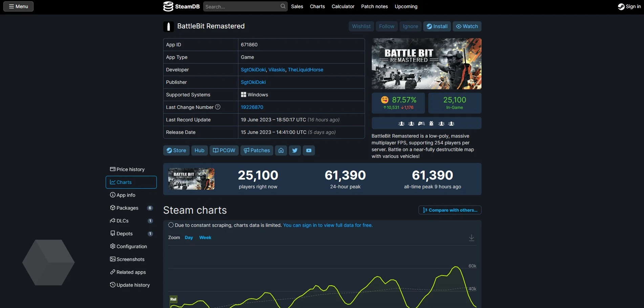The width and height of the screenshot is (644, 308).
Task: Toggle the Follow button
Action: pos(387,26)
